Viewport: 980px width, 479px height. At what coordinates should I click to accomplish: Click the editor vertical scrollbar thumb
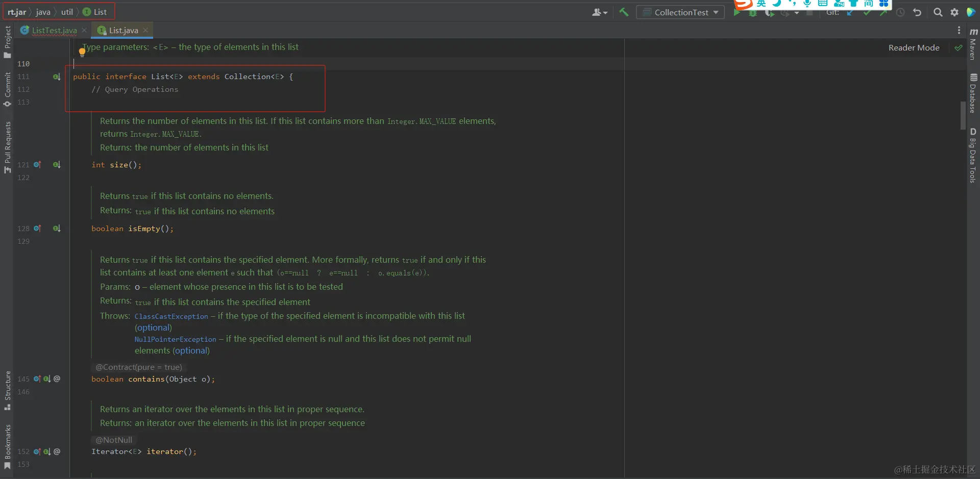tap(963, 115)
